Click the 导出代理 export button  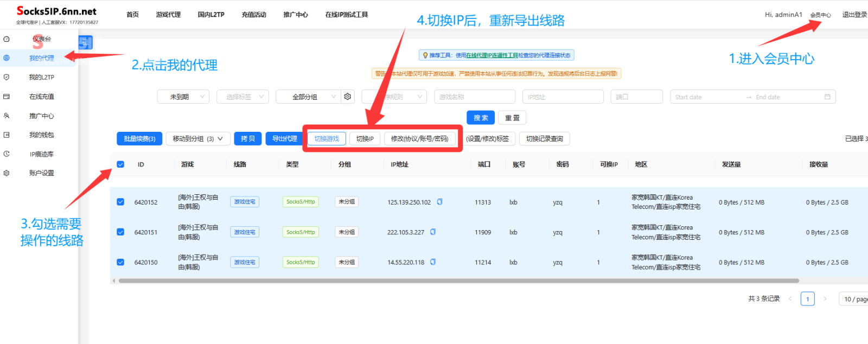[284, 139]
